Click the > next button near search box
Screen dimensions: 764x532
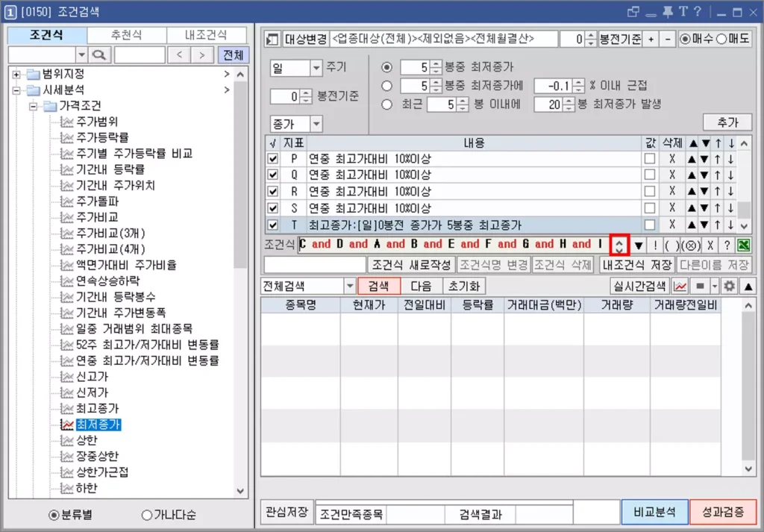(201, 54)
